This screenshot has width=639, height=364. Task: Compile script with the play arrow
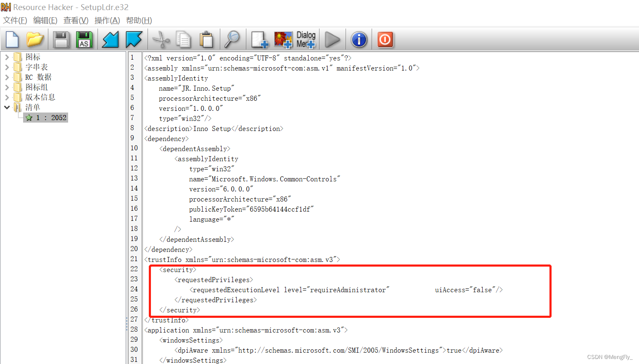333,39
